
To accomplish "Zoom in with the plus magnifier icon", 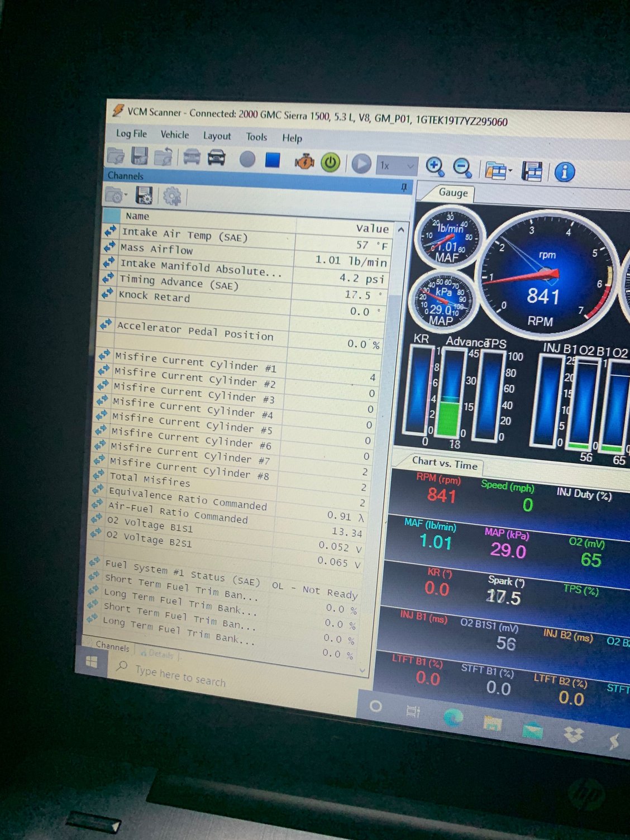I will point(435,166).
